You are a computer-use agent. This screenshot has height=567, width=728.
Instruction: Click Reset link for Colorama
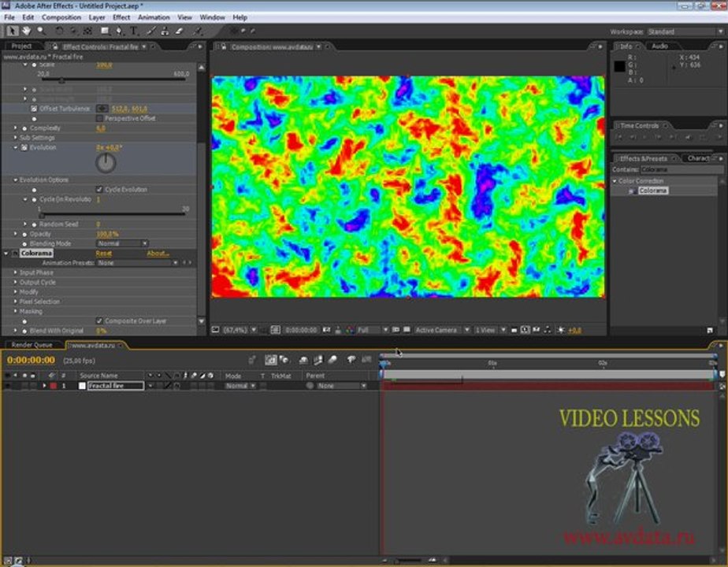coord(103,254)
